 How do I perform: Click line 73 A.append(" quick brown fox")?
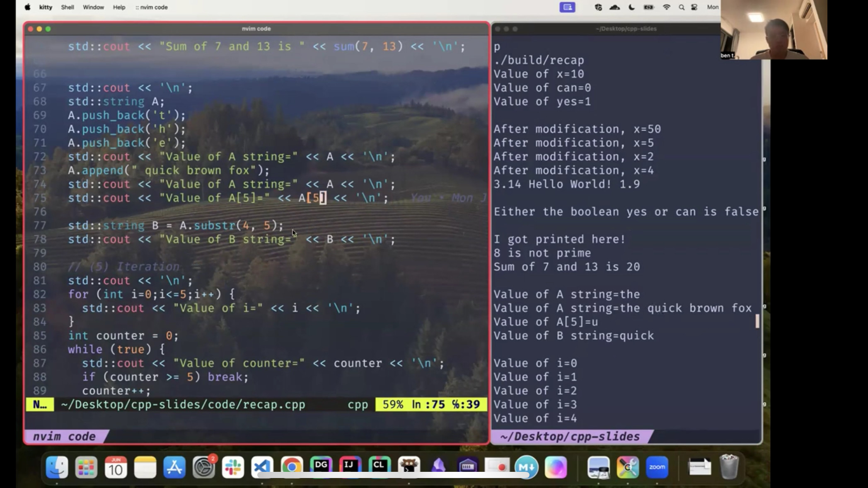click(169, 170)
